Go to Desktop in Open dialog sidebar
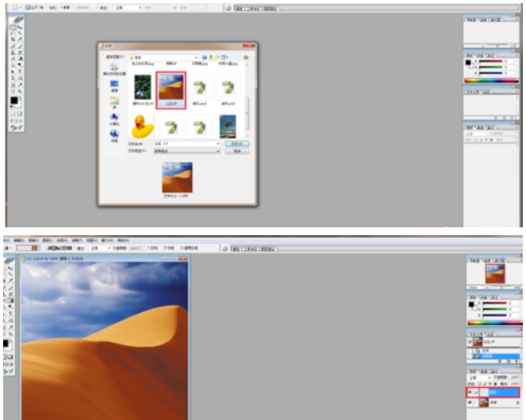Image resolution: width=526 pixels, height=420 pixels. point(114,87)
